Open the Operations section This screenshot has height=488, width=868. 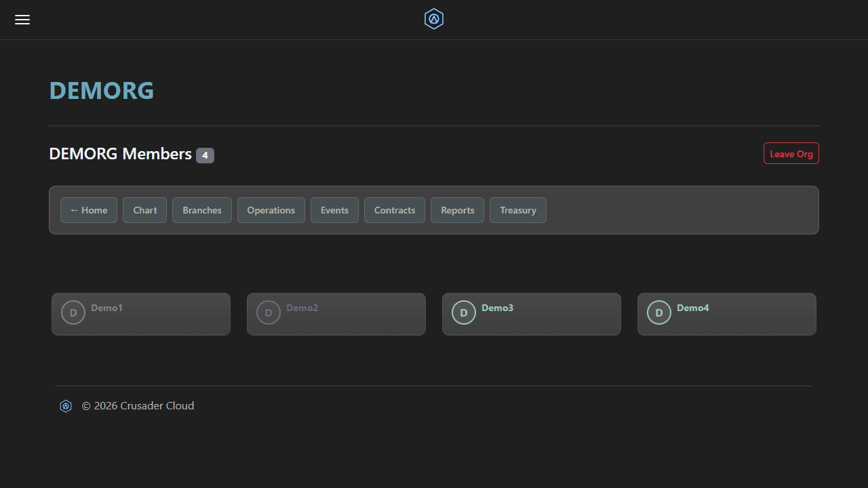271,210
